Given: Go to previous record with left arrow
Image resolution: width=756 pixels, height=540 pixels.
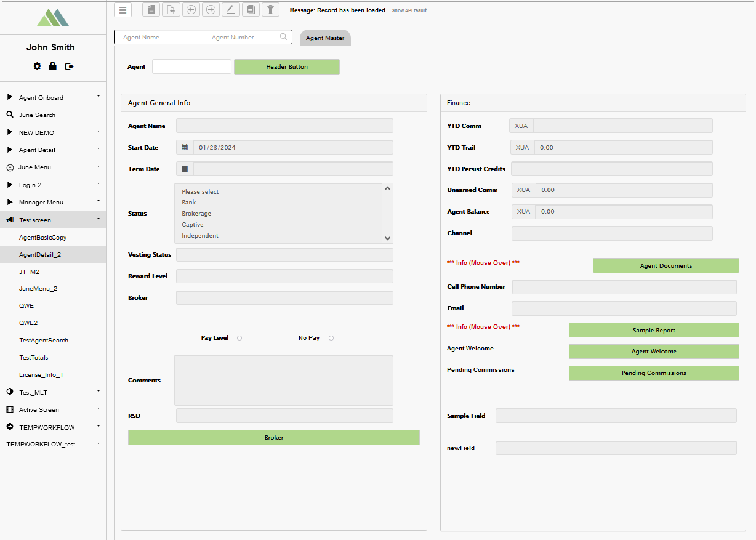Looking at the screenshot, I should point(190,10).
